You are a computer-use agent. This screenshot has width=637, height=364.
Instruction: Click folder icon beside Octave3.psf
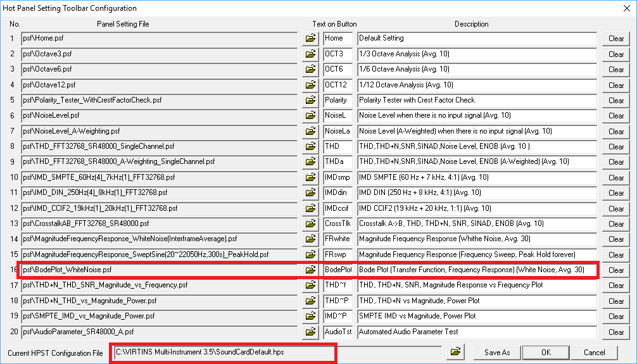pyautogui.click(x=310, y=54)
